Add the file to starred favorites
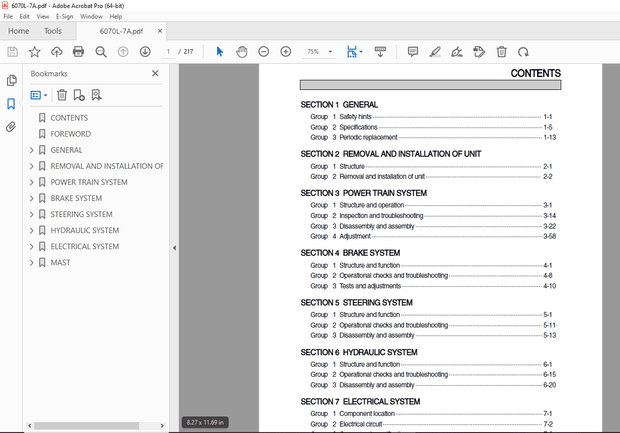This screenshot has width=620, height=433. tap(34, 52)
